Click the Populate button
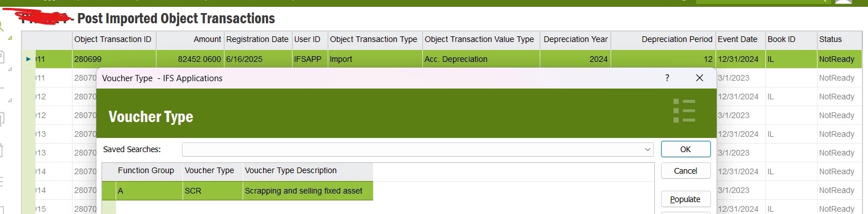 point(685,199)
